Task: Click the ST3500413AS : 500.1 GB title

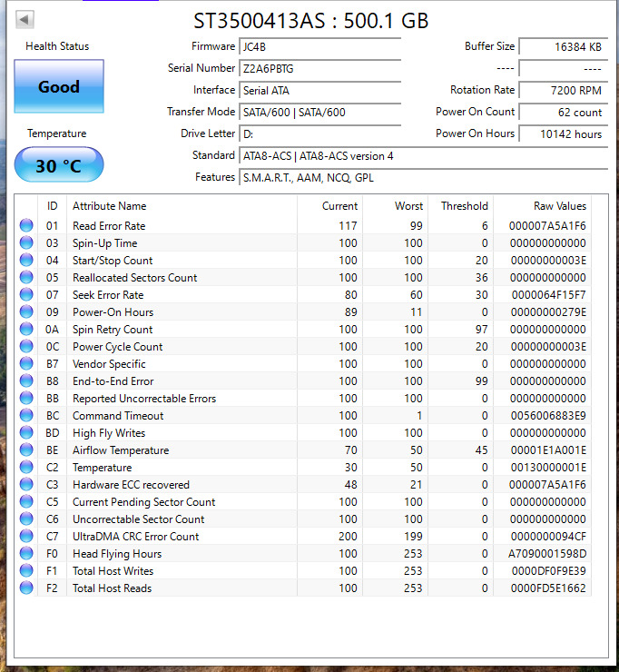Action: (x=311, y=21)
